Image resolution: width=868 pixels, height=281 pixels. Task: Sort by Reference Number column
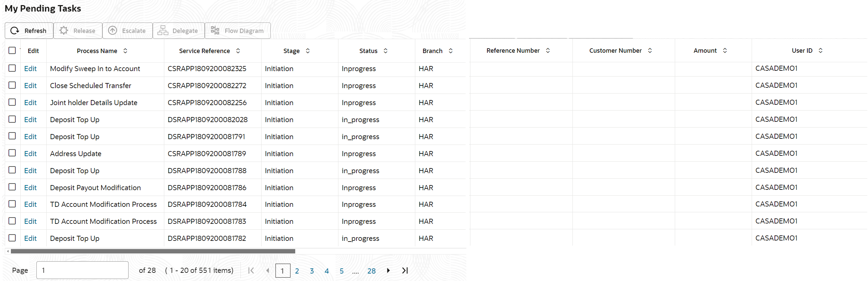point(548,50)
